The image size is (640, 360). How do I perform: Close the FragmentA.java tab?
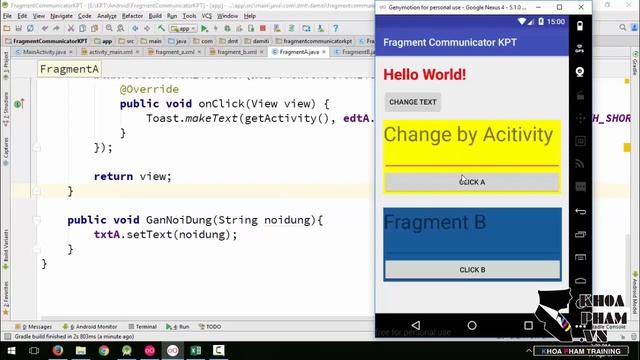coord(324,52)
